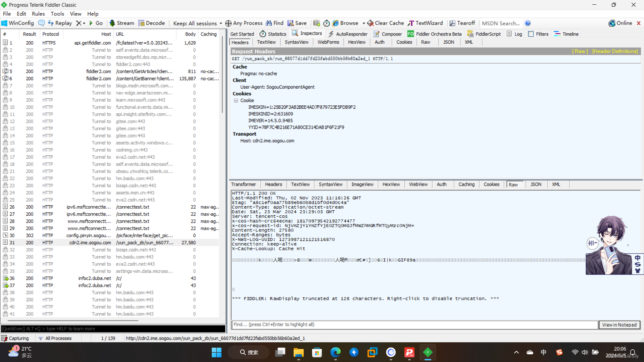Click the green Fiddler taskbar icon
The image size is (644, 362).
coord(428,352)
